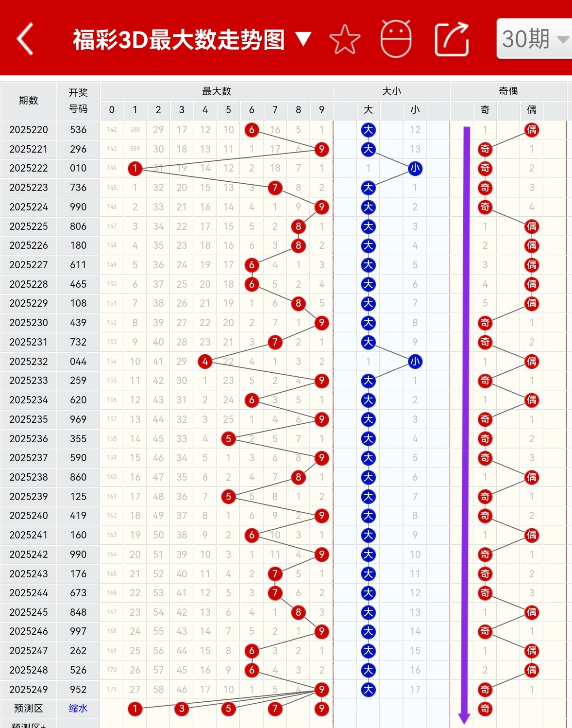Click red ball 1 in row 2025222
This screenshot has height=728, width=572.
pos(135,169)
